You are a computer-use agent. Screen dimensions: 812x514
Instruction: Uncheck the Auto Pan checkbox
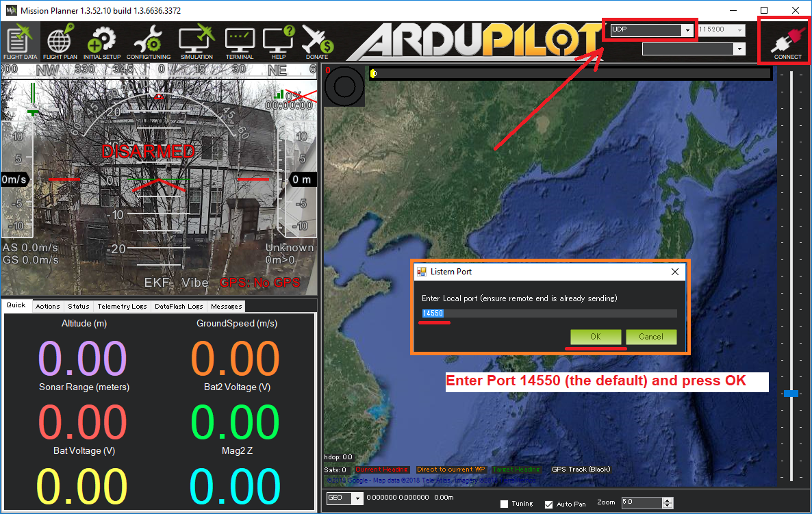point(548,504)
